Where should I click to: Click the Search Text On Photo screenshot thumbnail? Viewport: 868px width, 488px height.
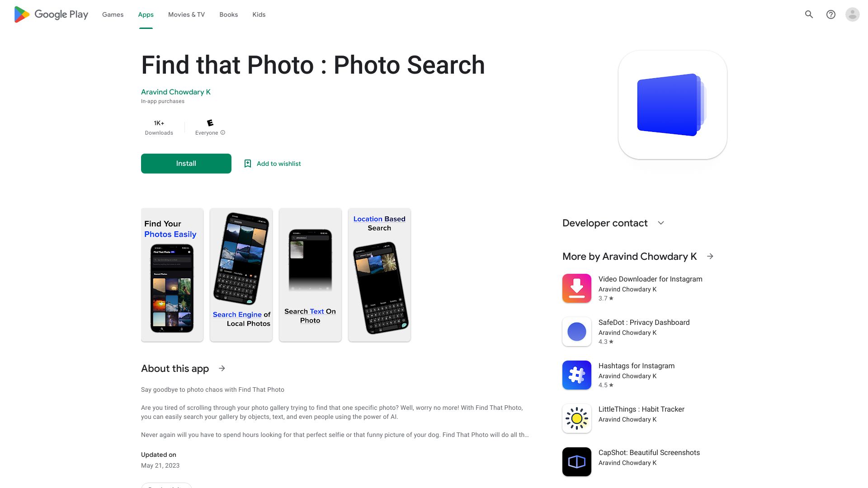pos(310,274)
